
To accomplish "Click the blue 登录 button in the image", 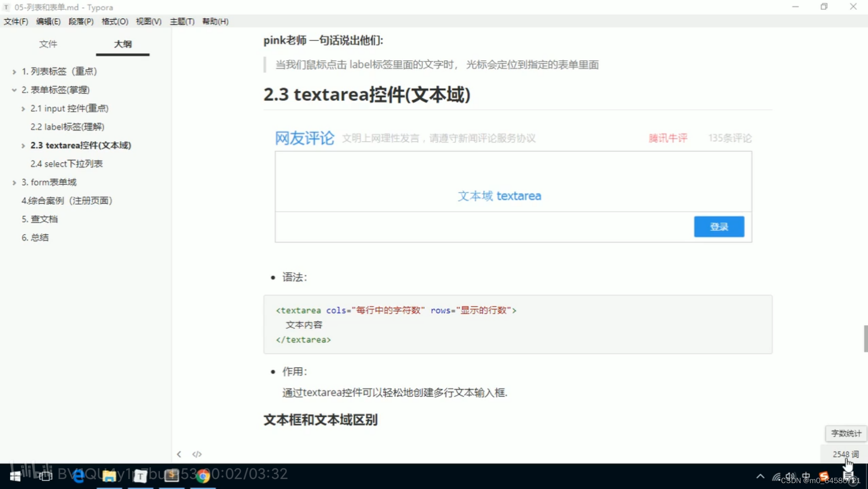I will pyautogui.click(x=719, y=226).
